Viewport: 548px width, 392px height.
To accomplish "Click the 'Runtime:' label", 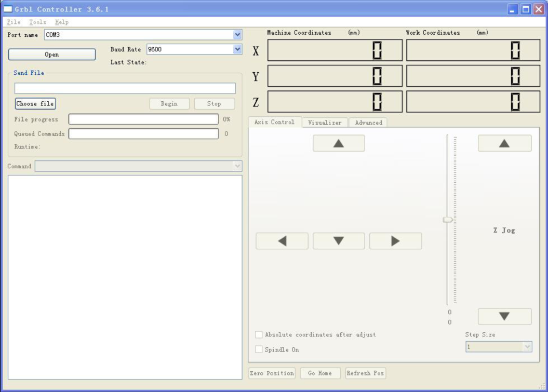I will click(27, 147).
